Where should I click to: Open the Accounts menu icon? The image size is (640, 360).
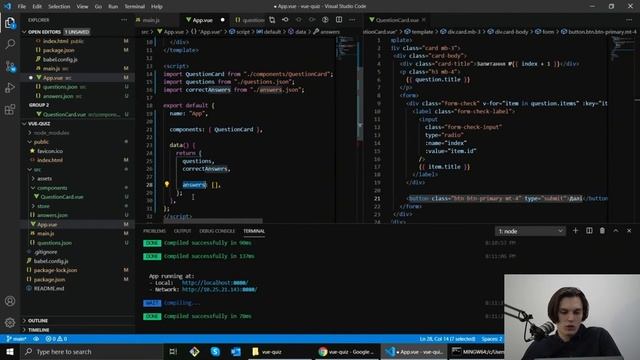point(10,301)
